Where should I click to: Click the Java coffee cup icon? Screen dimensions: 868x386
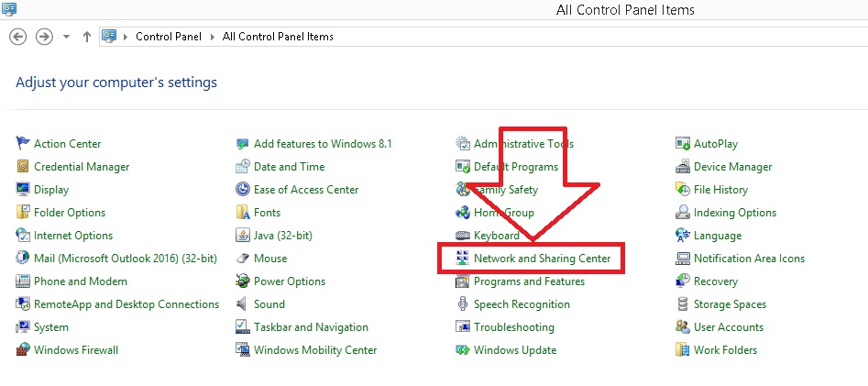[243, 236]
